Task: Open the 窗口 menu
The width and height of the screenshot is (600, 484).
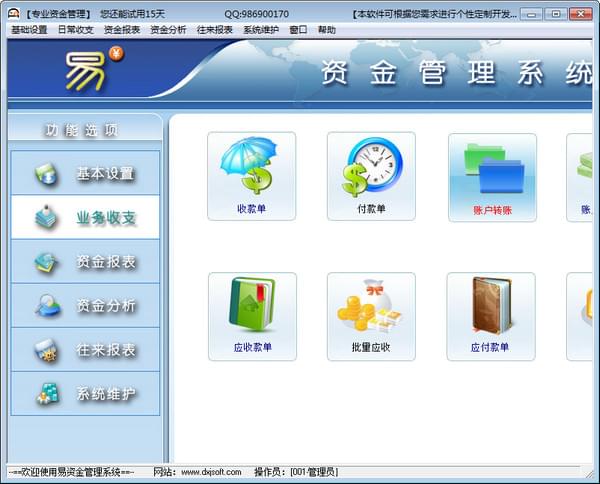Action: point(298,30)
